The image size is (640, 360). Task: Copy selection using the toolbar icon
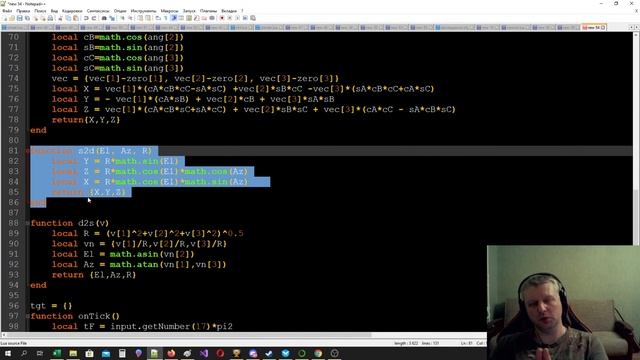(68, 18)
